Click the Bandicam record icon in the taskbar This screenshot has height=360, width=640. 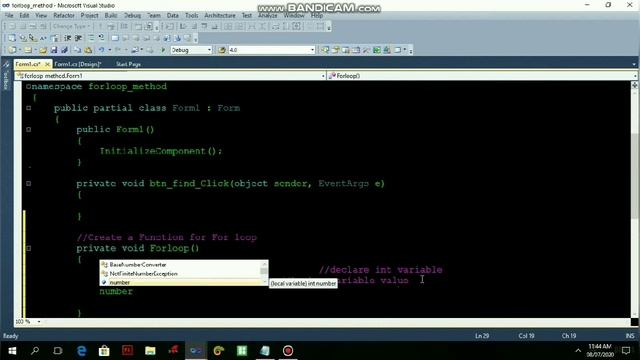[288, 351]
